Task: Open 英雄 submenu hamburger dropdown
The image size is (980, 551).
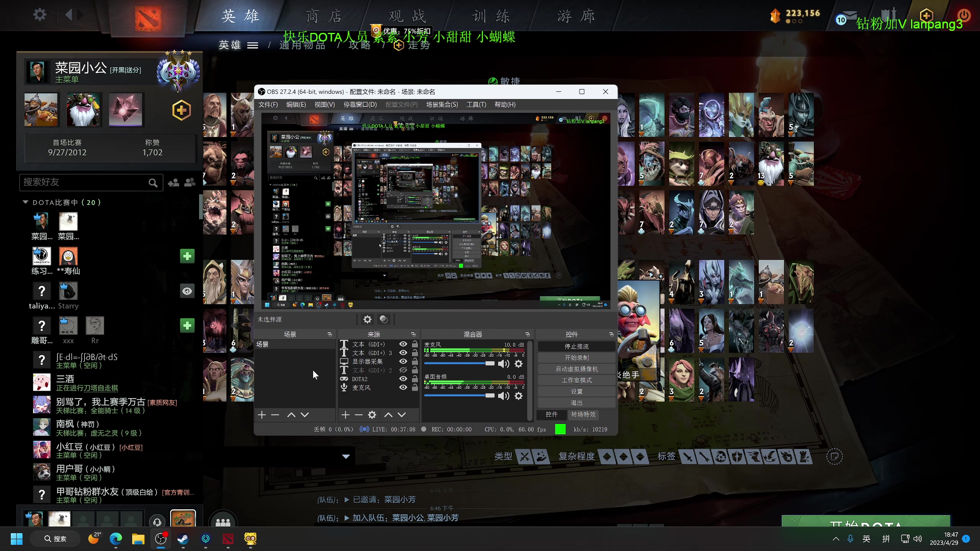Action: coord(252,46)
